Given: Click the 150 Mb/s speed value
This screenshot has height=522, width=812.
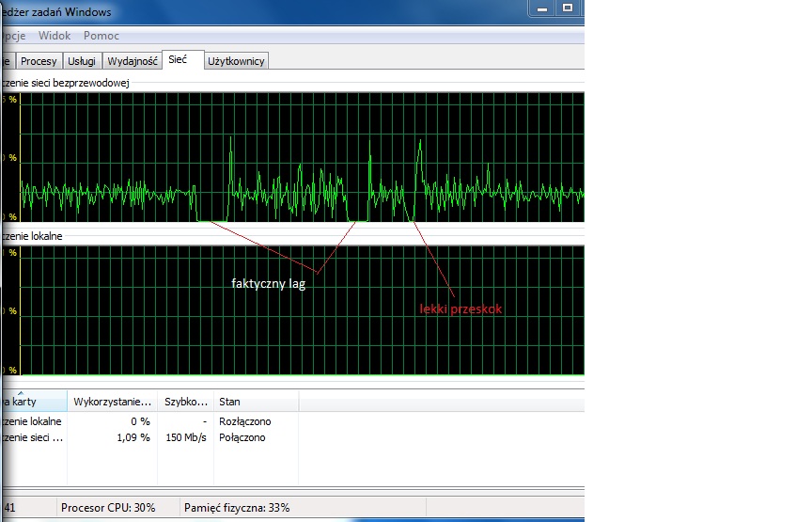Looking at the screenshot, I should point(186,437).
